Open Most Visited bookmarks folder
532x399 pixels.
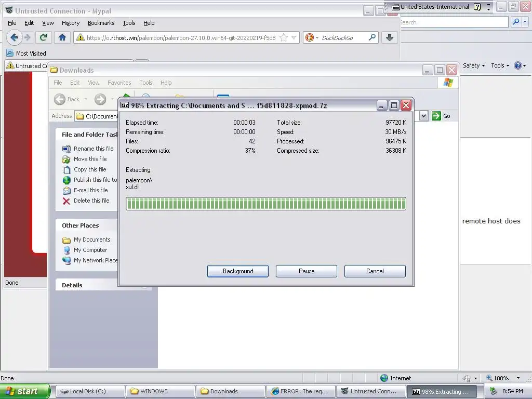[26, 54]
